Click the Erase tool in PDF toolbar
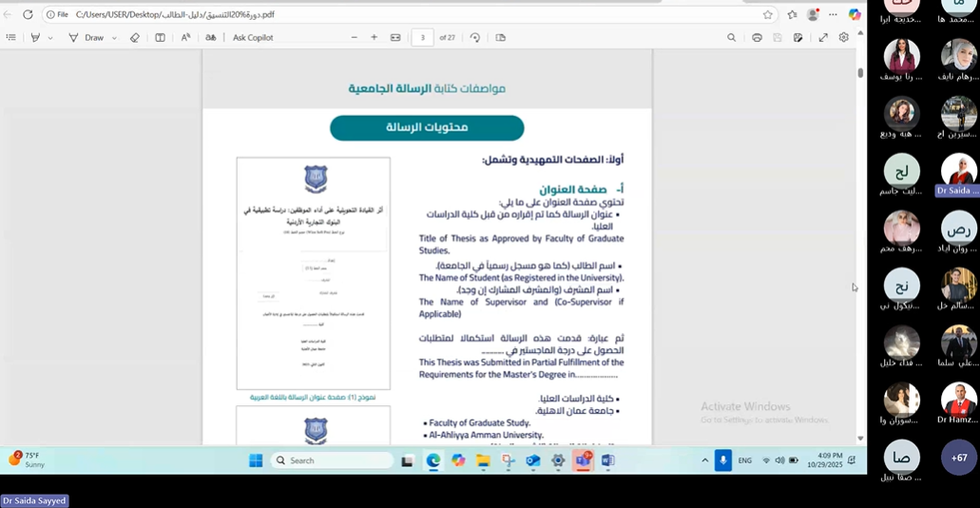The height and width of the screenshot is (508, 980). [134, 38]
